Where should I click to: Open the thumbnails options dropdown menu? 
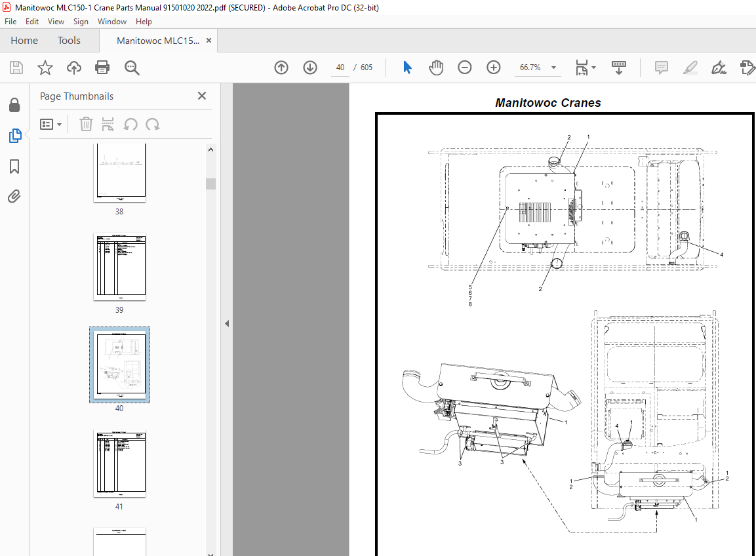point(50,125)
